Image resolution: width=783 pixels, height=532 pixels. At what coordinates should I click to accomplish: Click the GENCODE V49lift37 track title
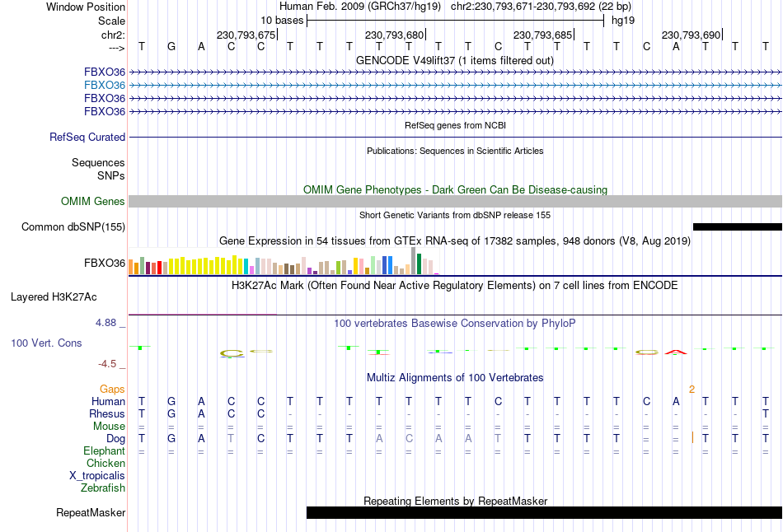(x=455, y=60)
